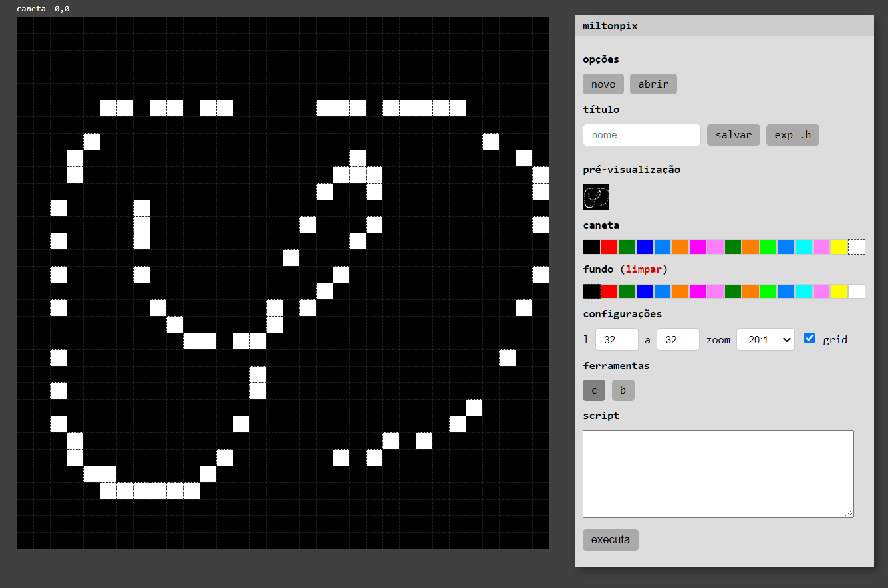The image size is (888, 588).
Task: Click the width 'l' field showing 32
Action: click(617, 339)
